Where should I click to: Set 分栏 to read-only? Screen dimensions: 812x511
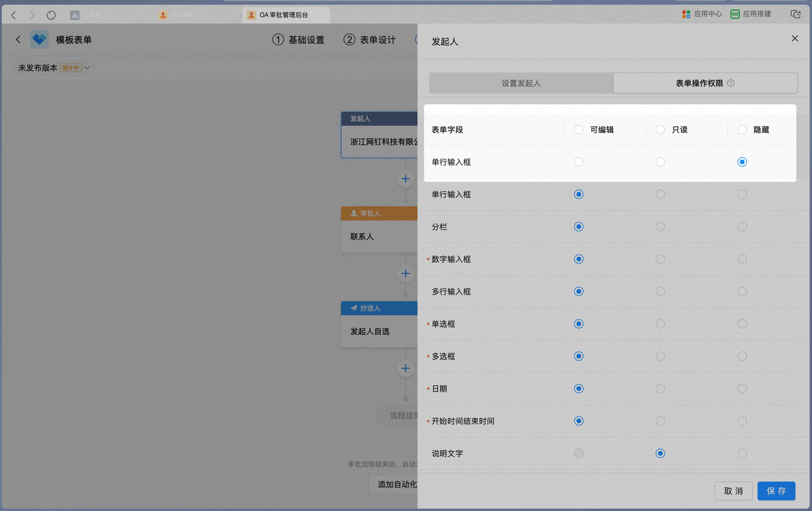coord(660,227)
